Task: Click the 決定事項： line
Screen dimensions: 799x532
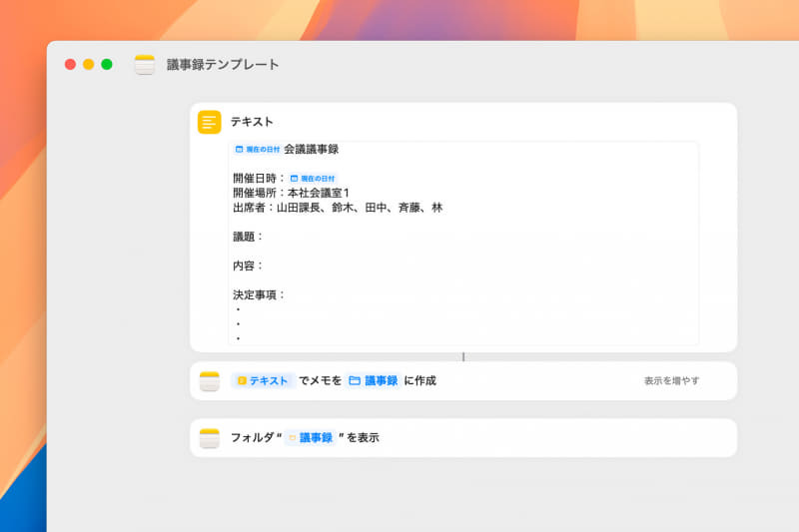Action: [259, 294]
